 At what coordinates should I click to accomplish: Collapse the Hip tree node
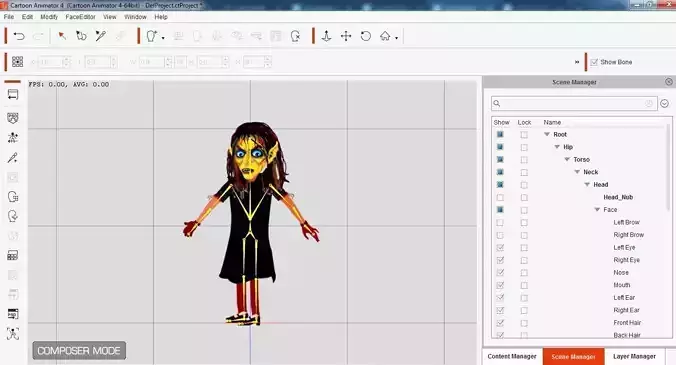pos(557,147)
